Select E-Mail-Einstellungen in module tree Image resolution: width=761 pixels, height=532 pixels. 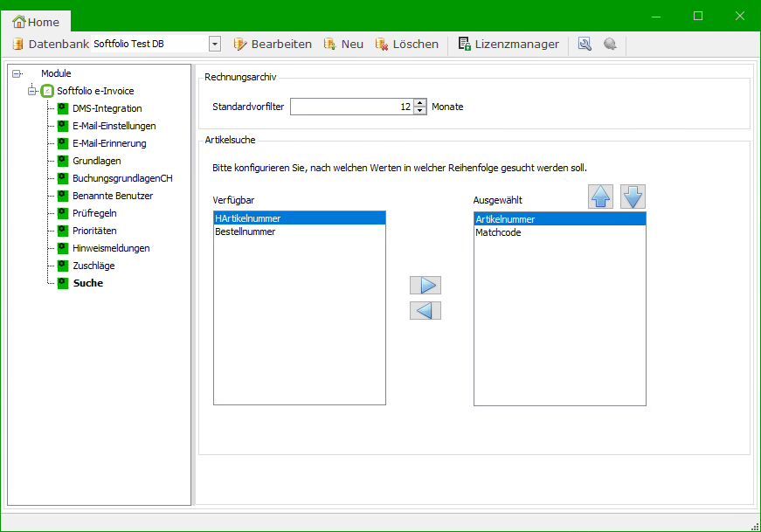(x=114, y=126)
